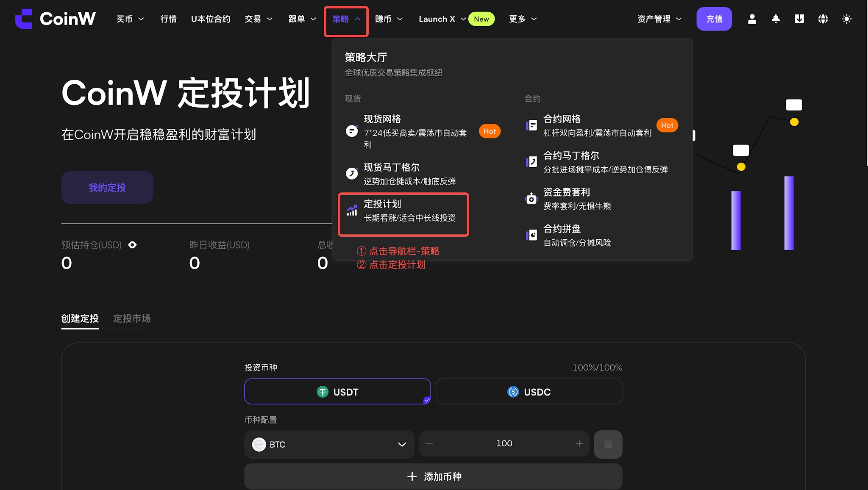
Task: Switch to the 创建定投 tab
Action: click(x=80, y=318)
